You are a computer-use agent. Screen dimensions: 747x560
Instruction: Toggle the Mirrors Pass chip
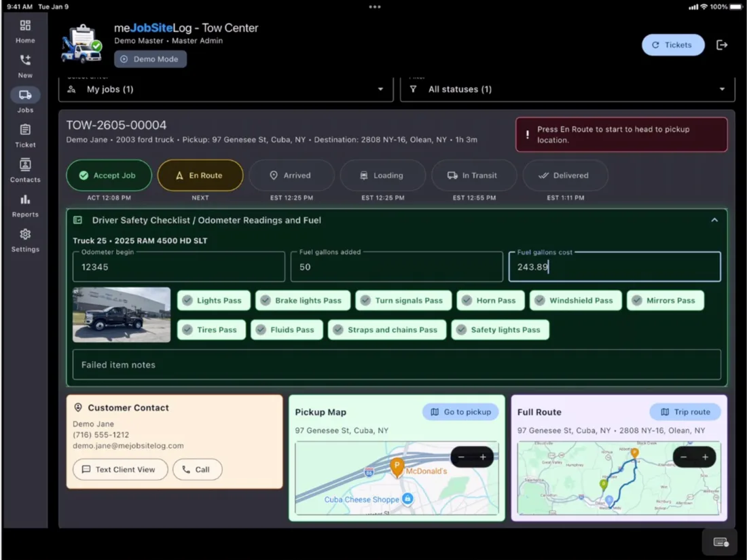[665, 301]
